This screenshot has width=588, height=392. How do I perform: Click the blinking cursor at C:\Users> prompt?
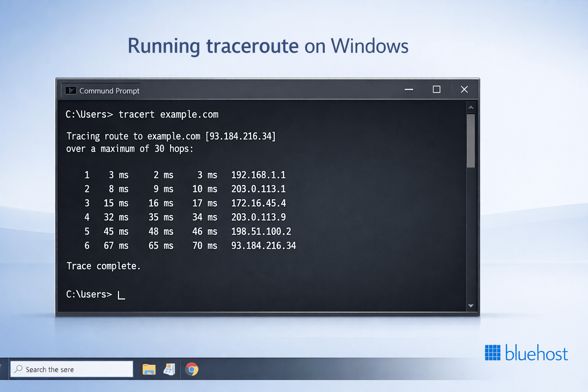coord(121,295)
